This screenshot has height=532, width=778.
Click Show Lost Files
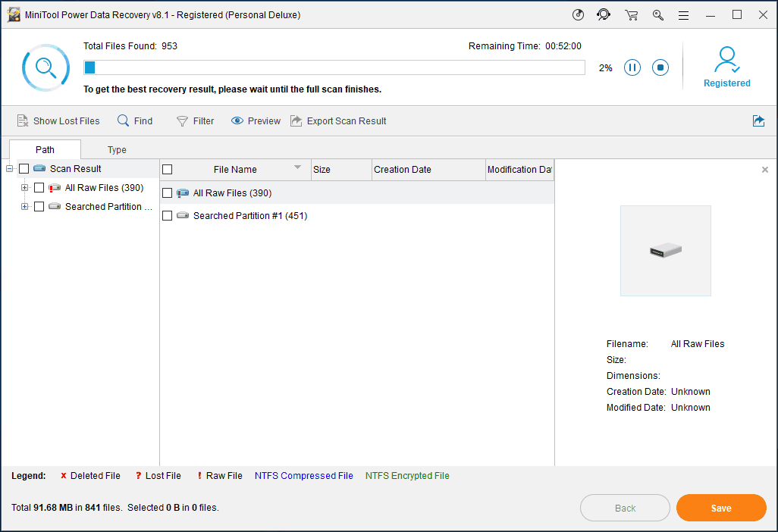coord(58,121)
